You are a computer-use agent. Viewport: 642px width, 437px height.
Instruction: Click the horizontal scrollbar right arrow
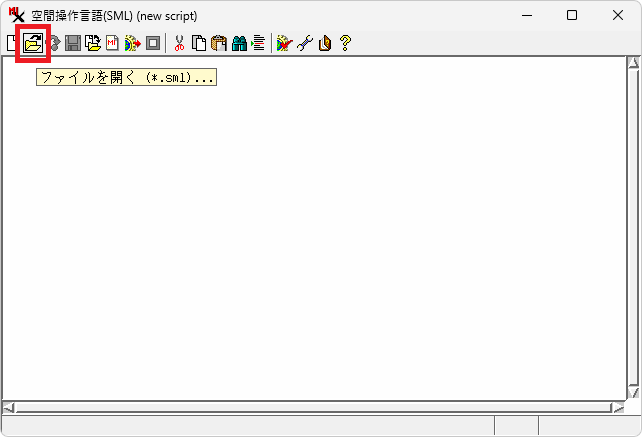pos(617,407)
